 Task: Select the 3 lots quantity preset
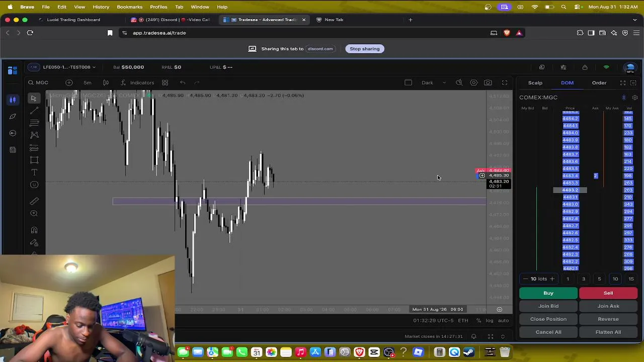[x=584, y=279]
